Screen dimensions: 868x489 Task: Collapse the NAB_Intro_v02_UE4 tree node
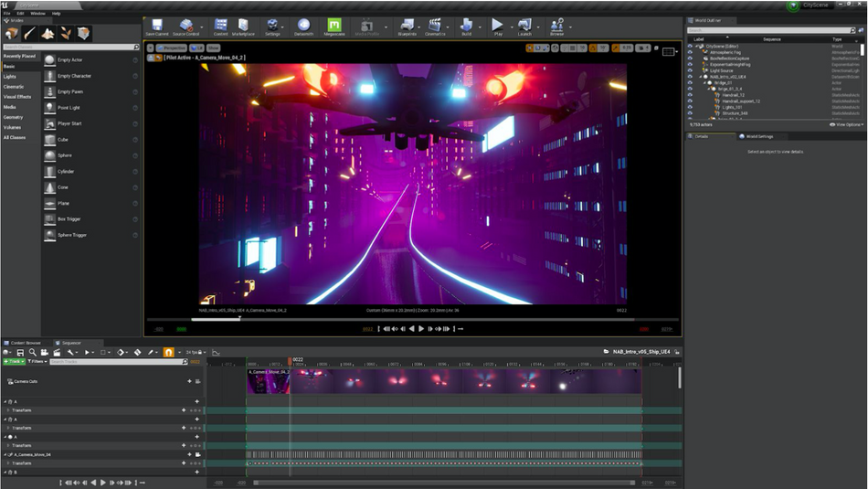[x=700, y=77]
